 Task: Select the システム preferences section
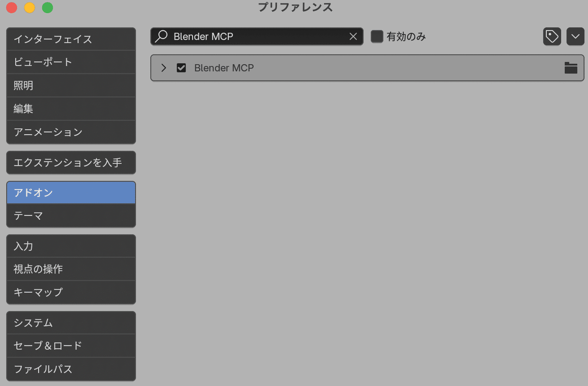click(71, 322)
